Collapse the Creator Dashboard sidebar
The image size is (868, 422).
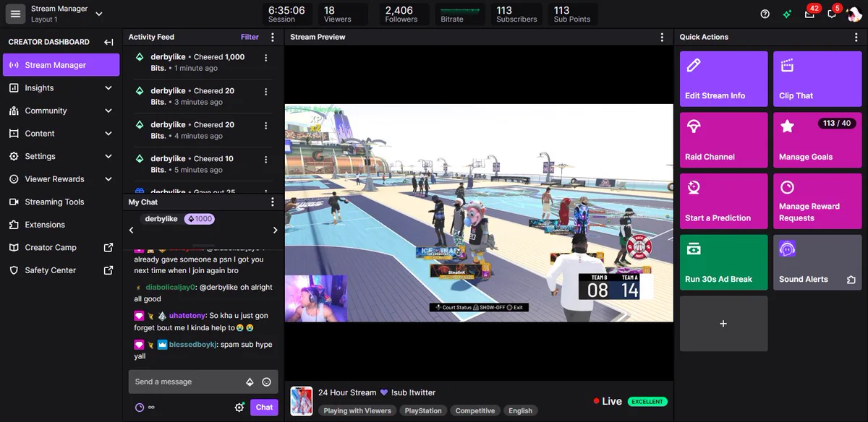pos(109,42)
